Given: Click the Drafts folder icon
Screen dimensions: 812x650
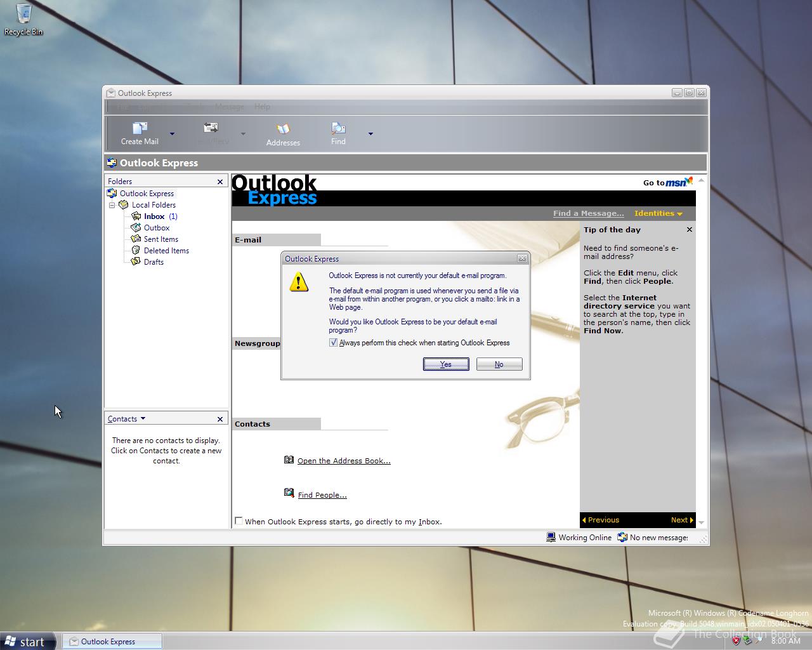Looking at the screenshot, I should coord(136,262).
